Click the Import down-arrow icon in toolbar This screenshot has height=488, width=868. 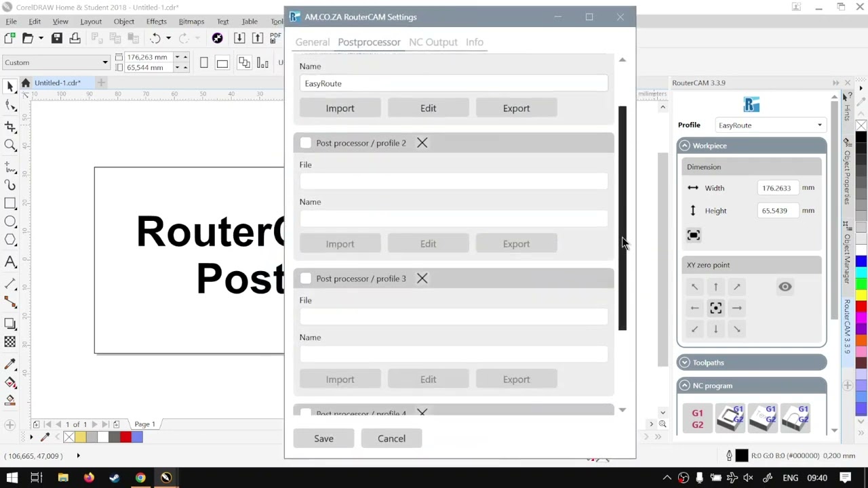[x=239, y=39]
